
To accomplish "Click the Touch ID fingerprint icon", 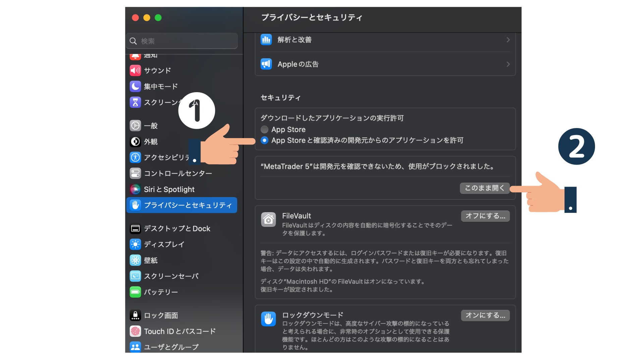I will point(135,331).
